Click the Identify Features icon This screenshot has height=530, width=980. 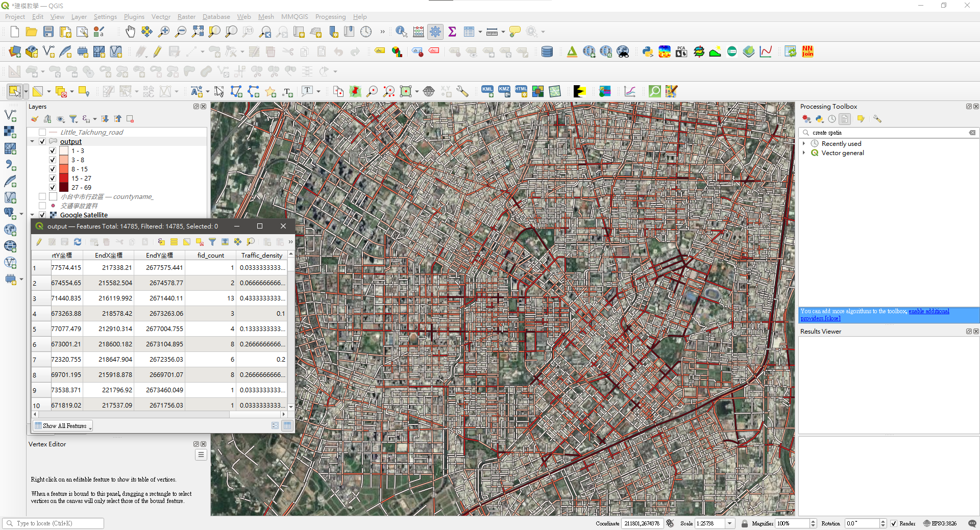point(402,32)
